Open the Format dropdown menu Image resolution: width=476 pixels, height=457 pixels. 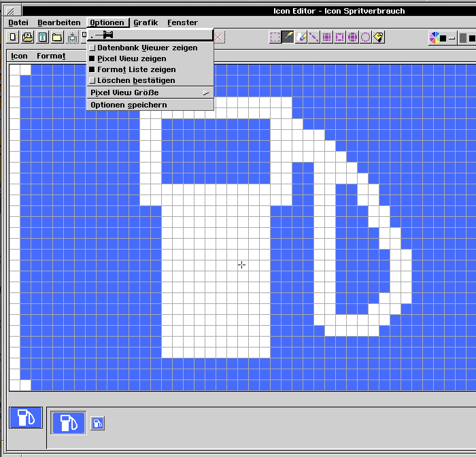point(51,56)
